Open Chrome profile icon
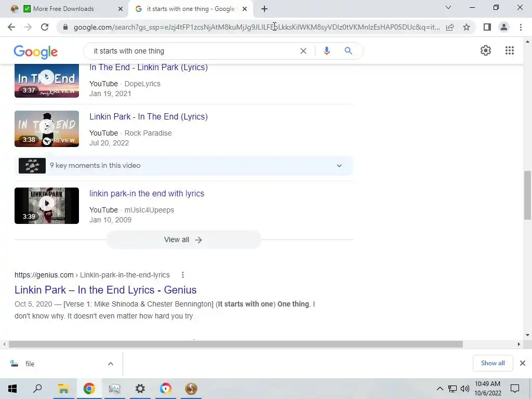532x399 pixels. pyautogui.click(x=504, y=27)
